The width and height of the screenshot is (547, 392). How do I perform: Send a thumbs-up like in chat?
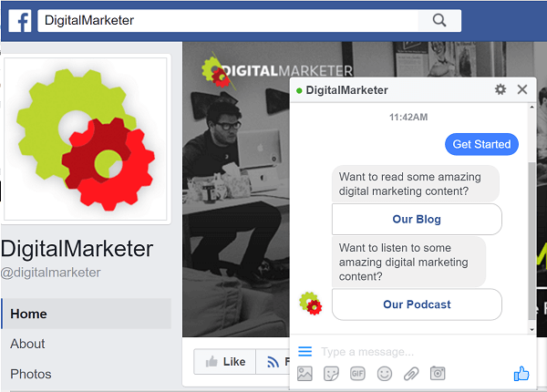pyautogui.click(x=521, y=374)
